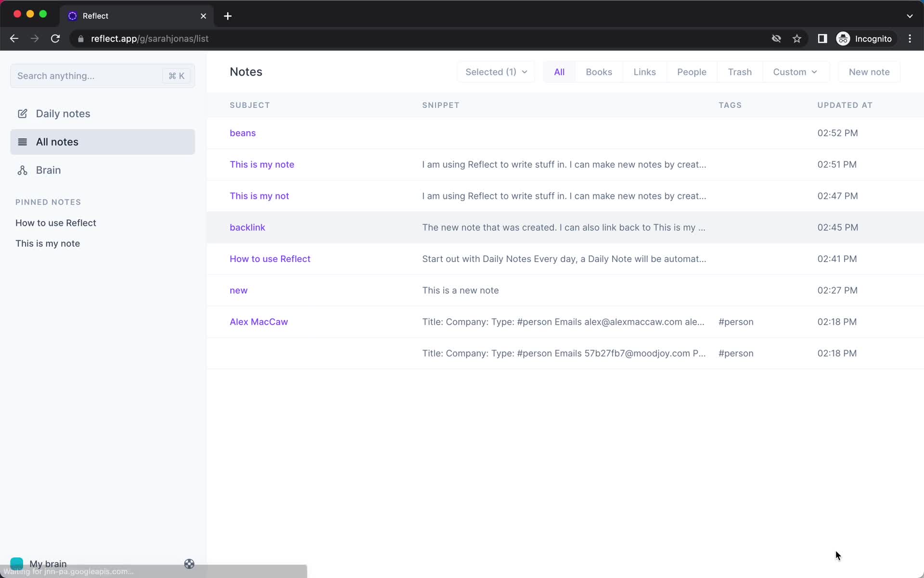
Task: Create a New note
Action: point(869,72)
